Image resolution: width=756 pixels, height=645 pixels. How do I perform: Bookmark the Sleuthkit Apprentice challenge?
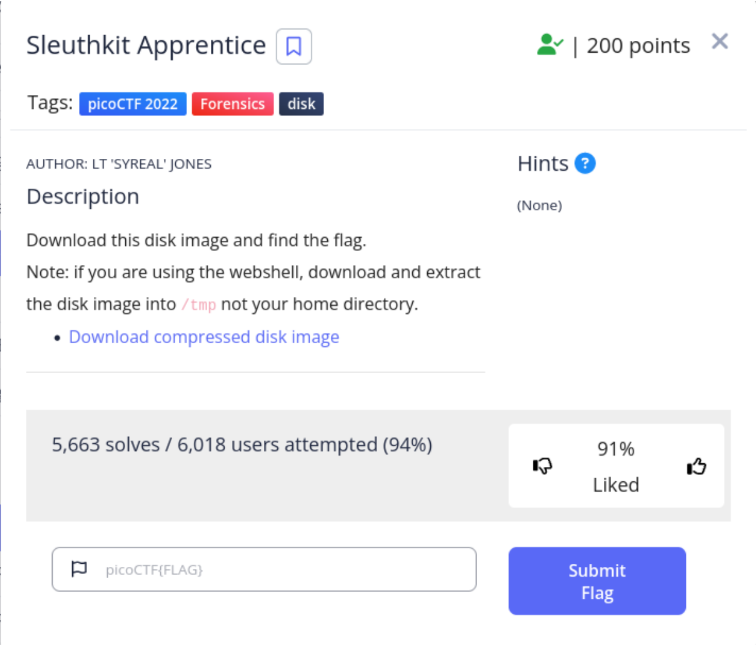pyautogui.click(x=294, y=46)
